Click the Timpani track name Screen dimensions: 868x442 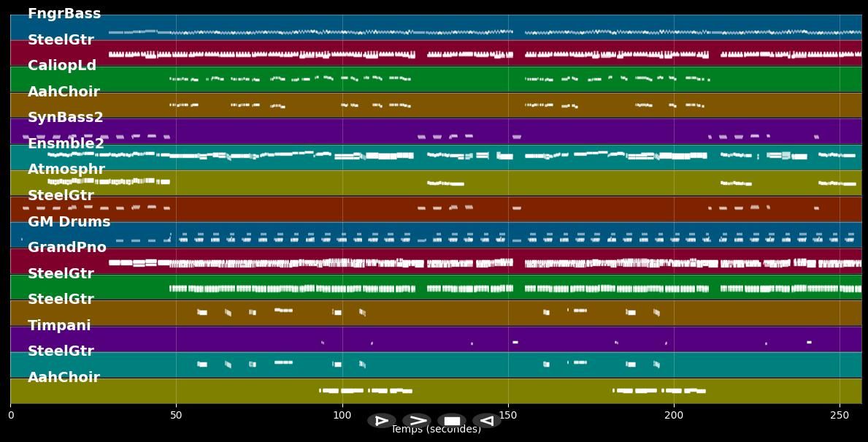59,326
